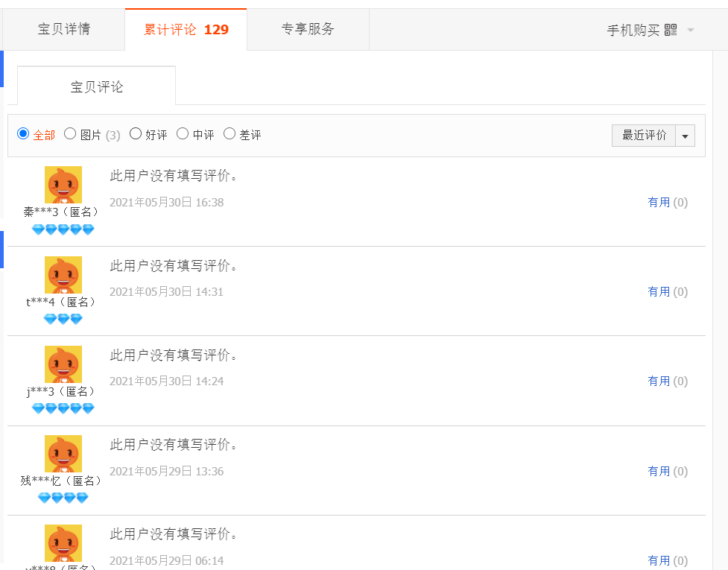
Task: Click avatar of reviewer 残***忆
Action: point(63,454)
